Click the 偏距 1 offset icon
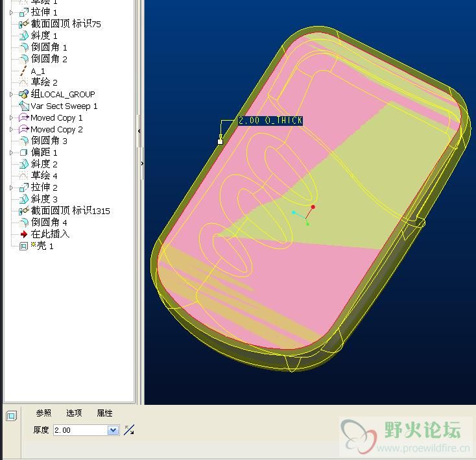 24,152
